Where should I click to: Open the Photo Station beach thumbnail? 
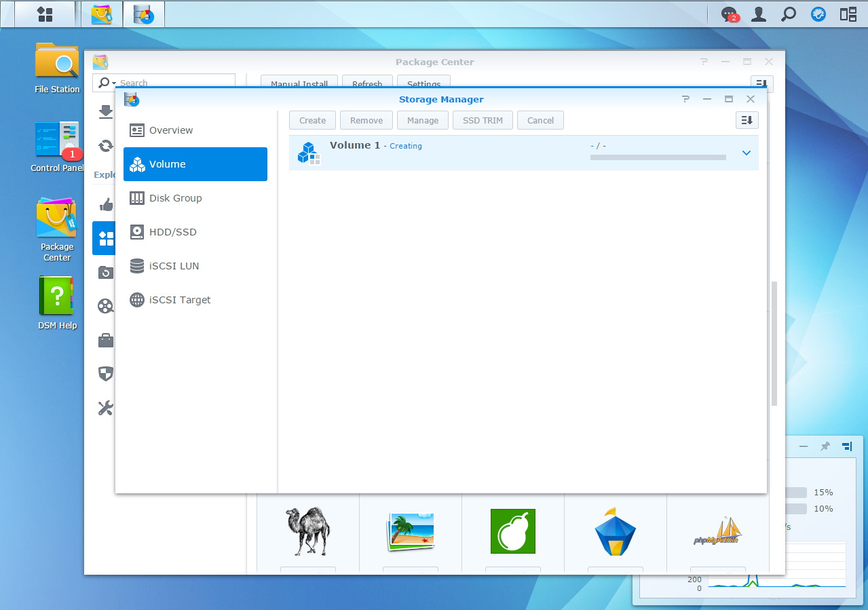pyautogui.click(x=410, y=531)
